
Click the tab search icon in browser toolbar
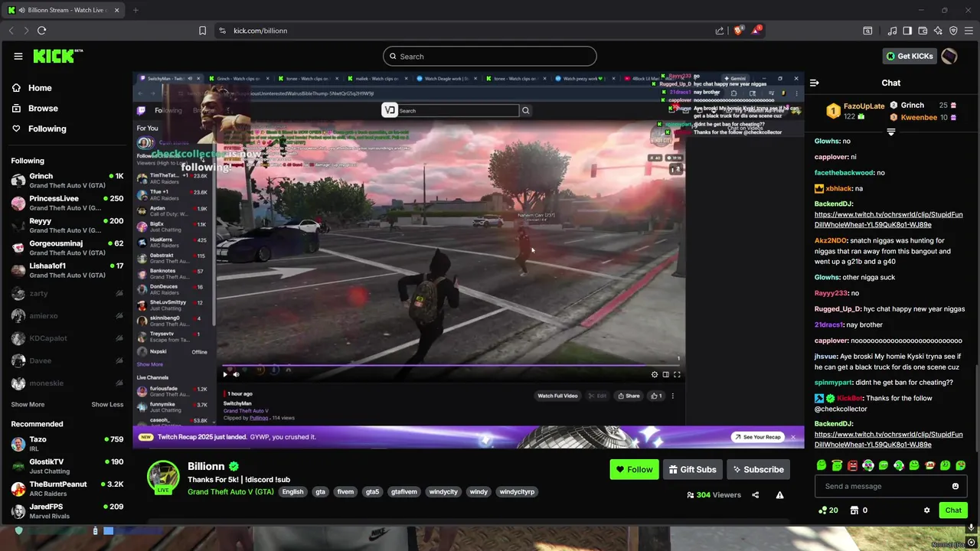click(x=867, y=31)
